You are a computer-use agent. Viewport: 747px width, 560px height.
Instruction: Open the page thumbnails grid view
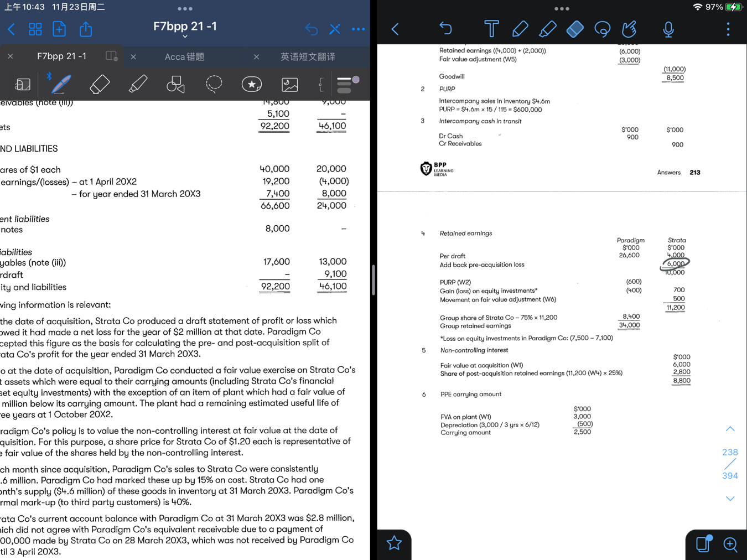(35, 29)
